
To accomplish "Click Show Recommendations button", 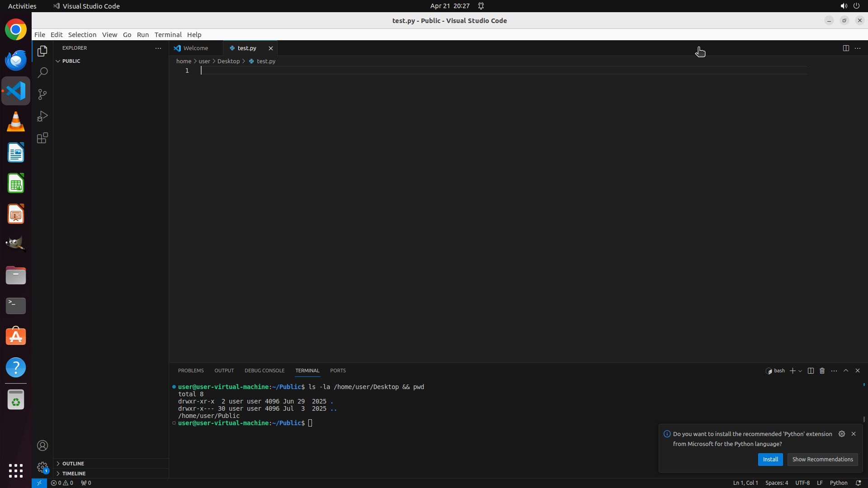I will coord(822,459).
